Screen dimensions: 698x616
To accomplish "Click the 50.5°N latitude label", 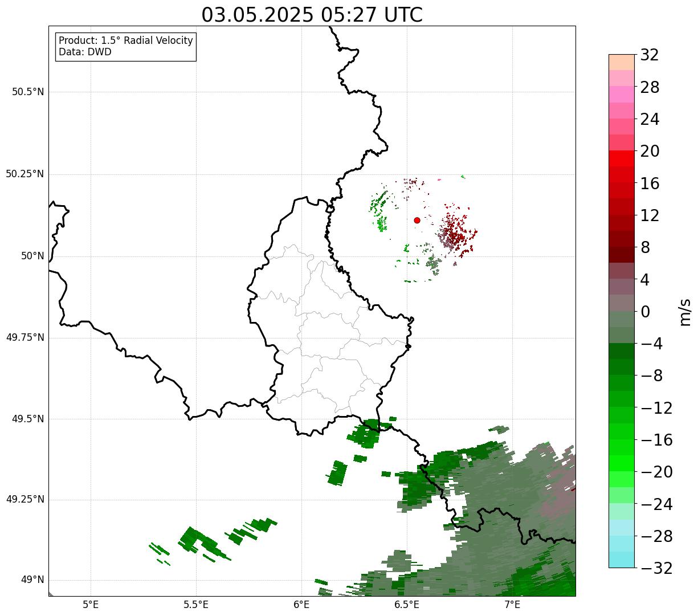I will coord(27,92).
